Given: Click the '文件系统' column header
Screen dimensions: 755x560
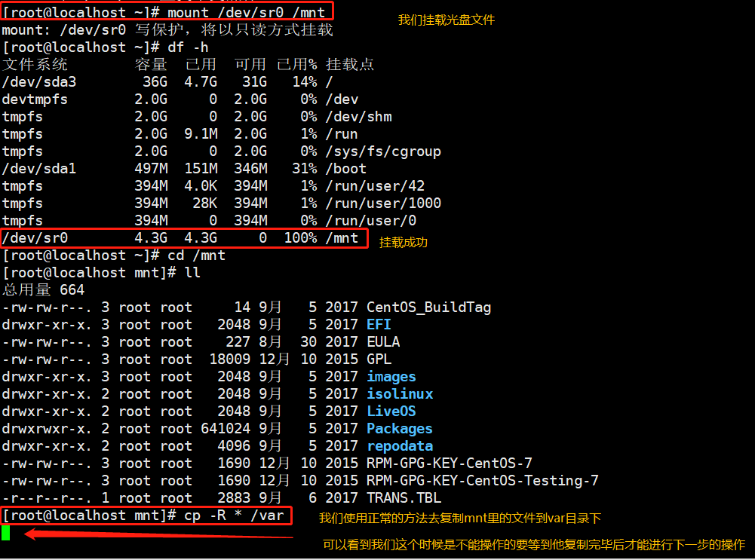Looking at the screenshot, I should (35, 65).
